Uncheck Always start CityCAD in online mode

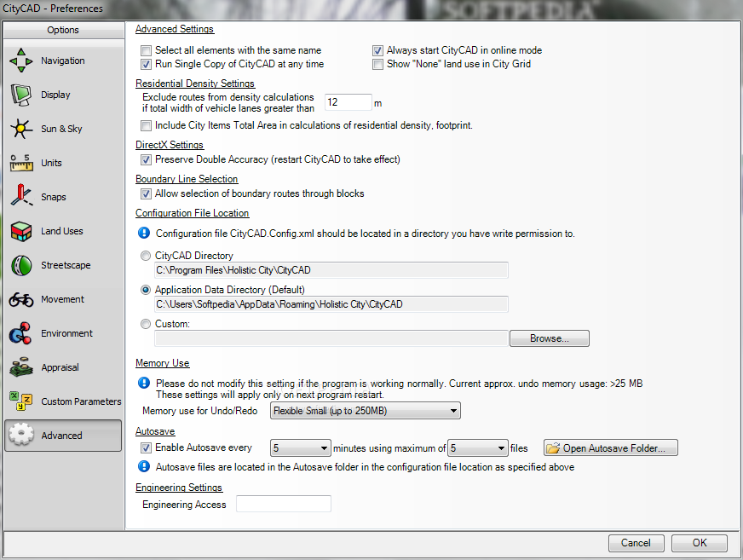pos(377,50)
